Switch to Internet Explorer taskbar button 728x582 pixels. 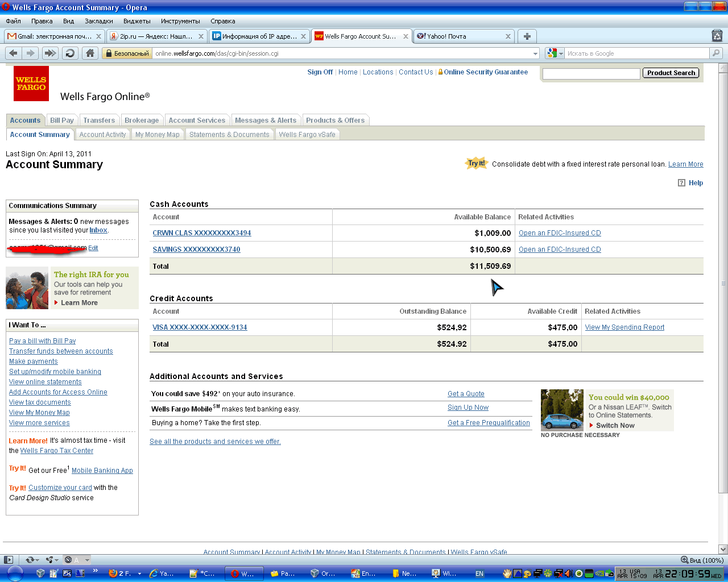[162, 573]
